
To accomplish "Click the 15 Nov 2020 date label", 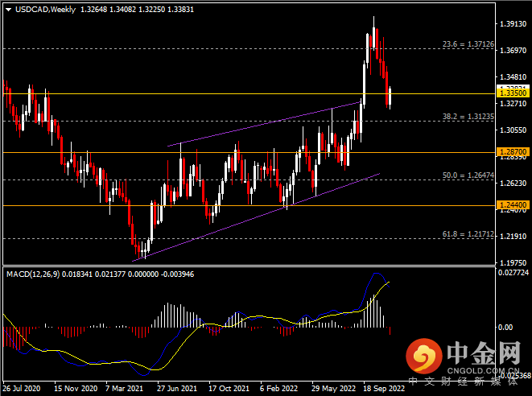I will (x=76, y=388).
